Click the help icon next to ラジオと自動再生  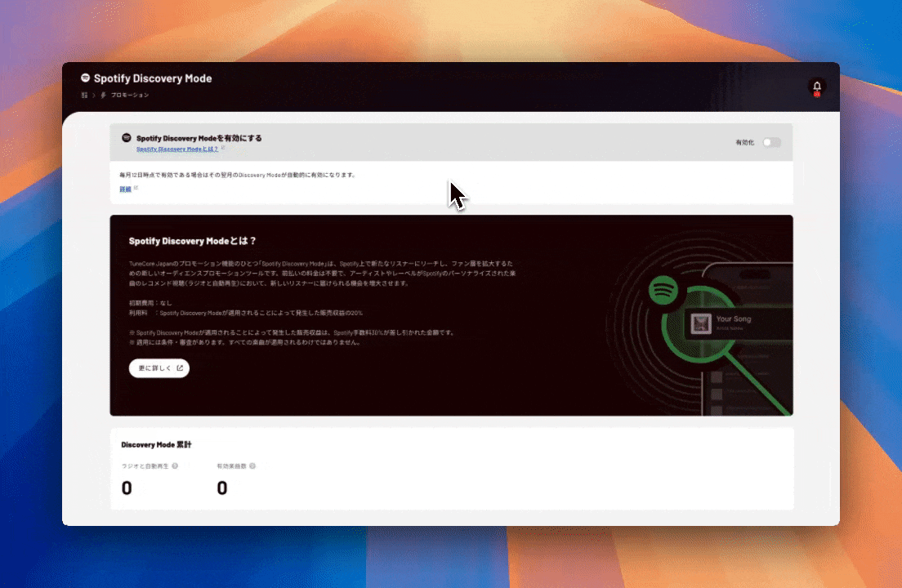[175, 466]
